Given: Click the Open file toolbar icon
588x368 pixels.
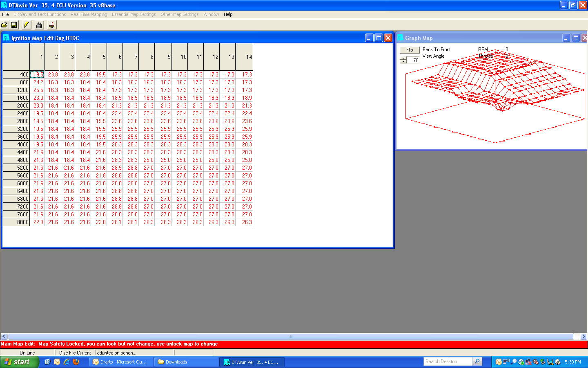Looking at the screenshot, I should [x=4, y=25].
